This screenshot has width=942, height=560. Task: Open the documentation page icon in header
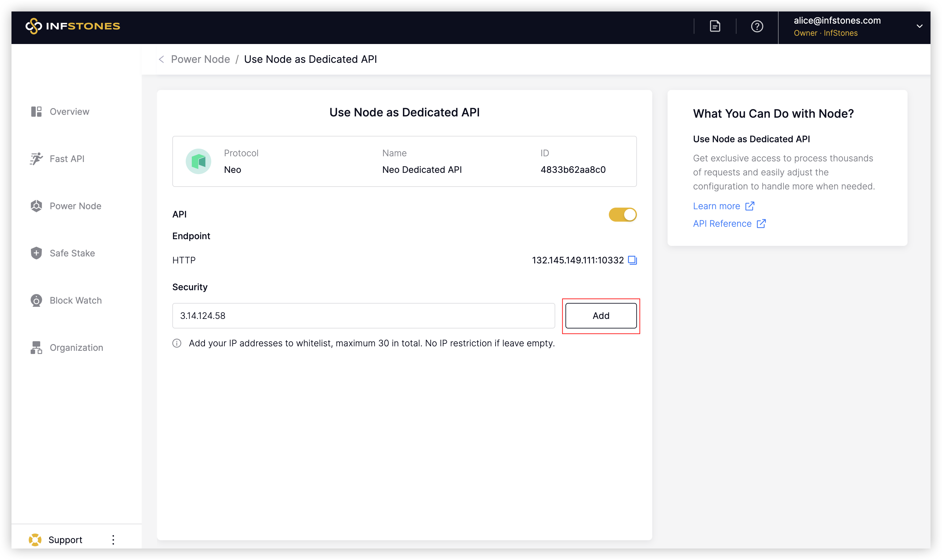[x=715, y=26]
